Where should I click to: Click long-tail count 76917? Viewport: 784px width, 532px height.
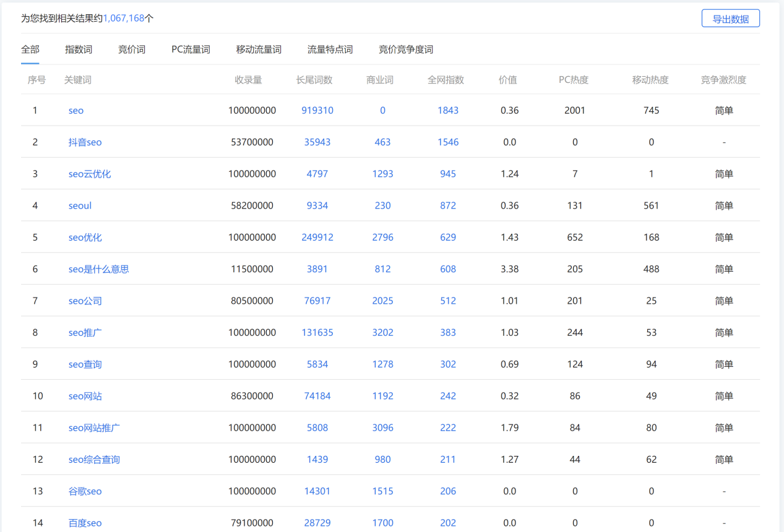[317, 301]
